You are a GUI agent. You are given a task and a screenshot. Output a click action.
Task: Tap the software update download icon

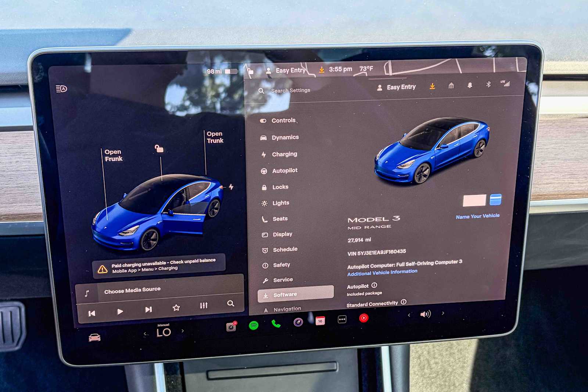click(433, 86)
